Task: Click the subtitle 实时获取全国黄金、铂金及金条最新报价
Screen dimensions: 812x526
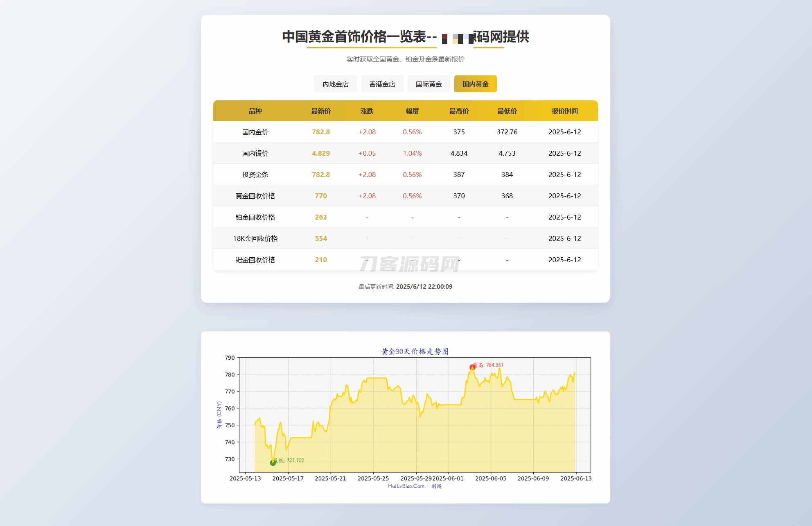Action: pos(406,59)
